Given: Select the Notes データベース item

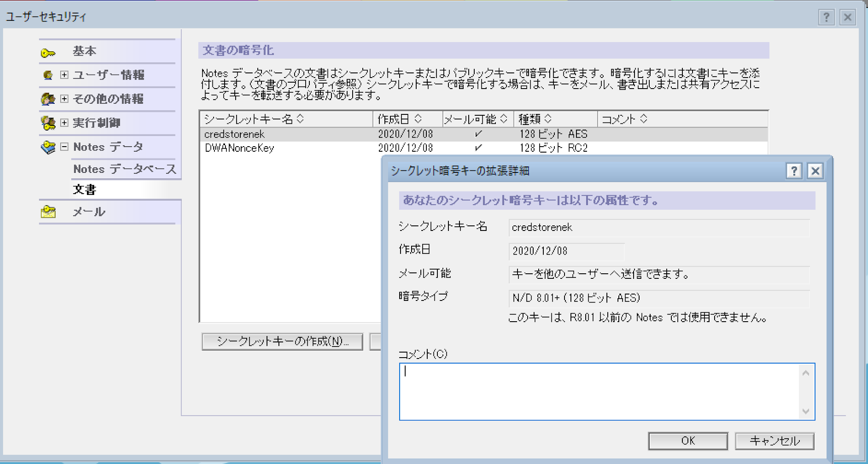Looking at the screenshot, I should 124,169.
